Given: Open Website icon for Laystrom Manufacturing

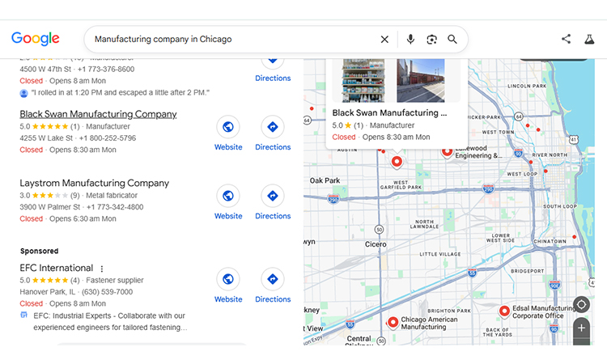Looking at the screenshot, I should click(x=228, y=196).
